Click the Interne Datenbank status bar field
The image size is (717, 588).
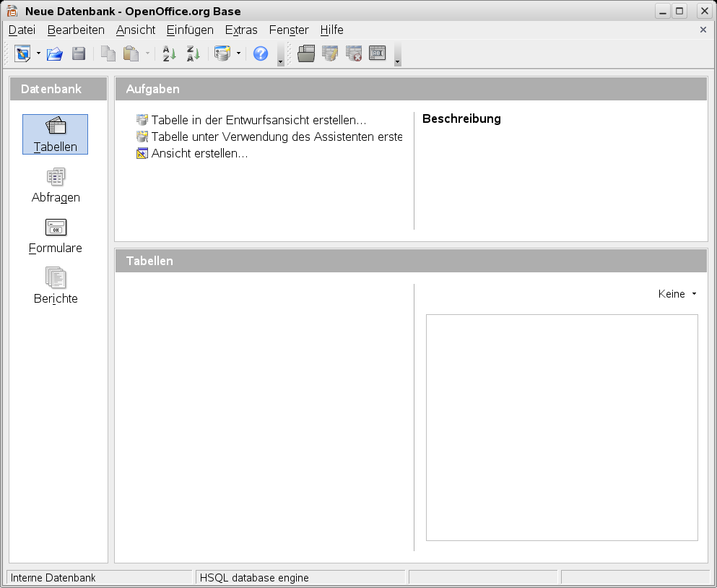tap(99, 577)
